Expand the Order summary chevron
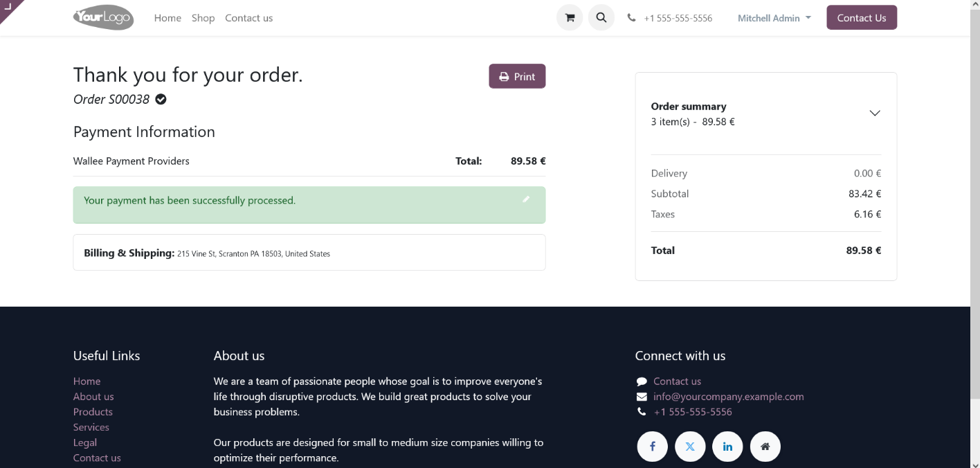Viewport: 980px width, 468px height. pos(875,113)
